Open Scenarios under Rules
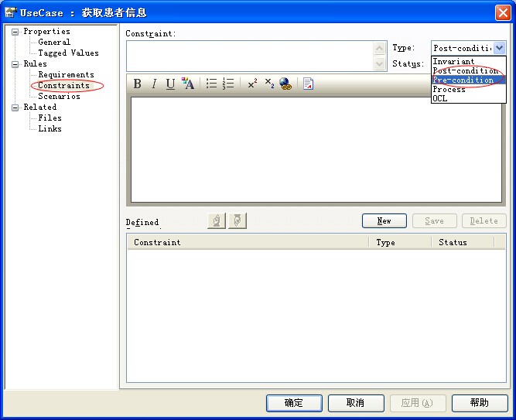The width and height of the screenshot is (516, 420). pos(60,97)
